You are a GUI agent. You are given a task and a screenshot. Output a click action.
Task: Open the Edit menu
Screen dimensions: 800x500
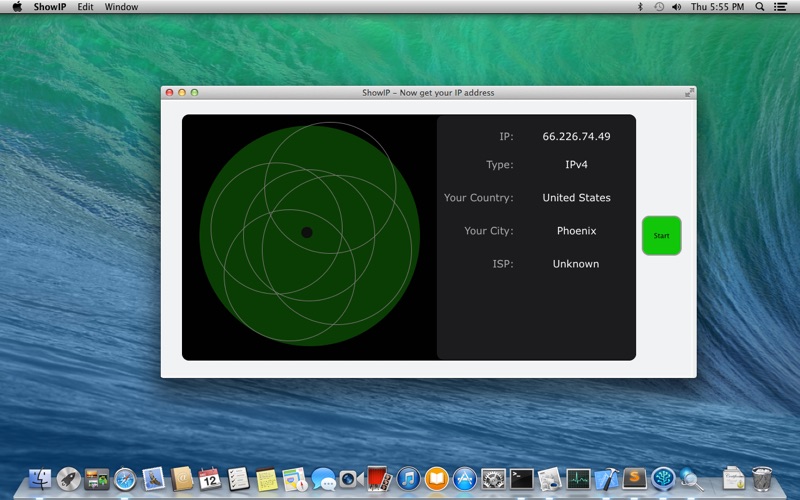point(85,7)
